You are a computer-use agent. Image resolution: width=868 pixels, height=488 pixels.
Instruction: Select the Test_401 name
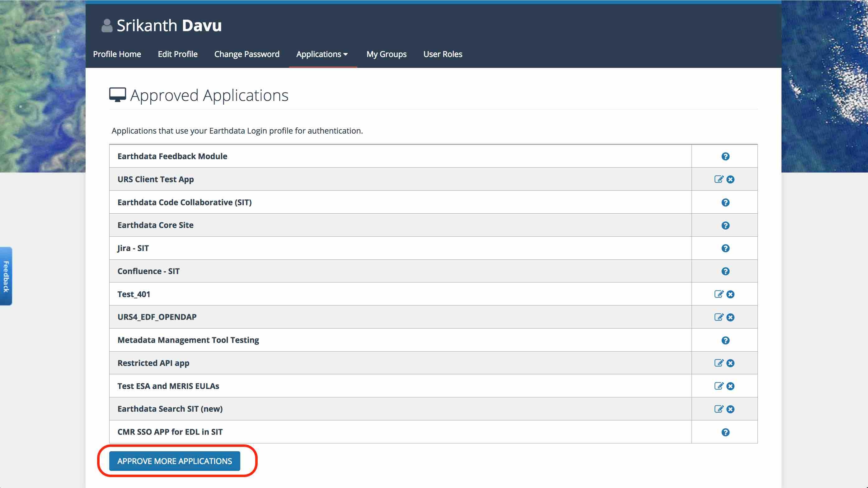pos(134,294)
